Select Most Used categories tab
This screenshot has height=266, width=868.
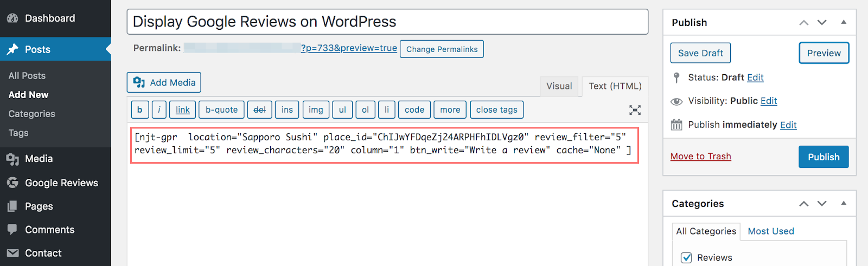coord(770,231)
